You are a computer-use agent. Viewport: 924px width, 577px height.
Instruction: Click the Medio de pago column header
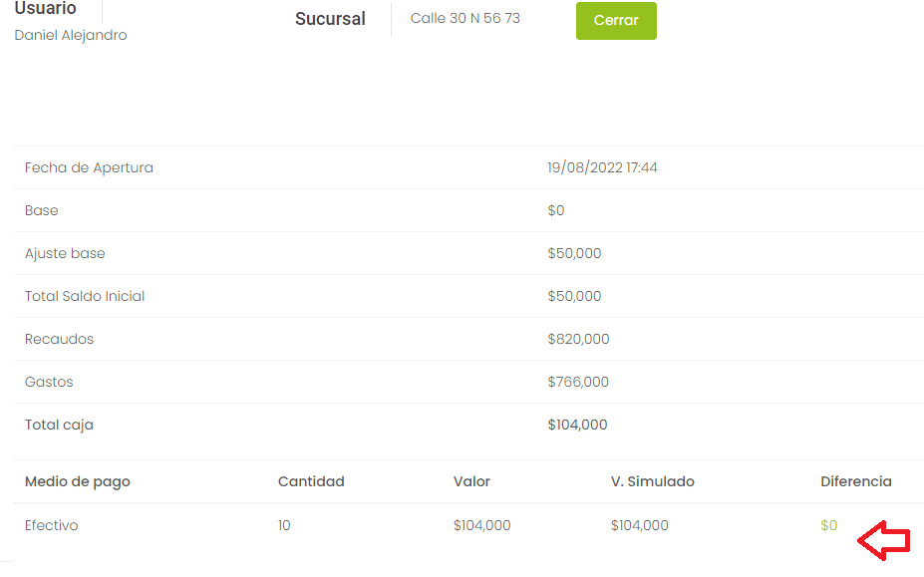point(77,482)
